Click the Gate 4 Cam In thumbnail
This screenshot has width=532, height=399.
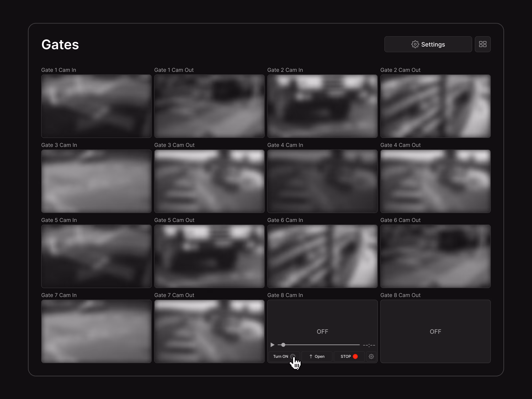[322, 181]
